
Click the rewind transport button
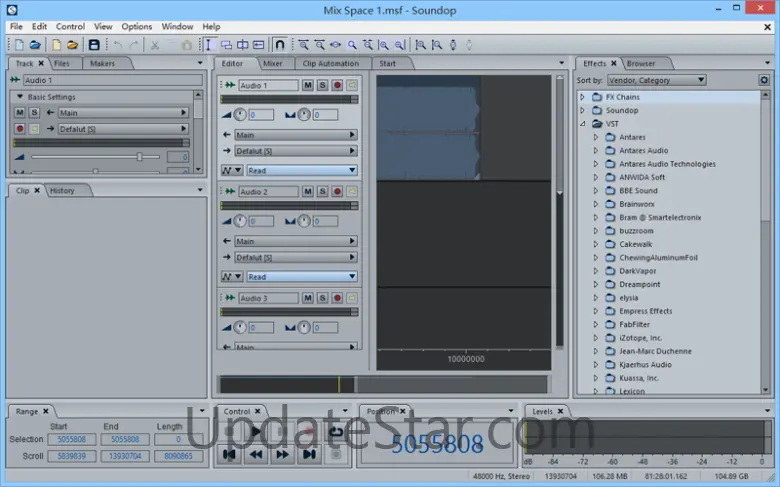(x=257, y=454)
